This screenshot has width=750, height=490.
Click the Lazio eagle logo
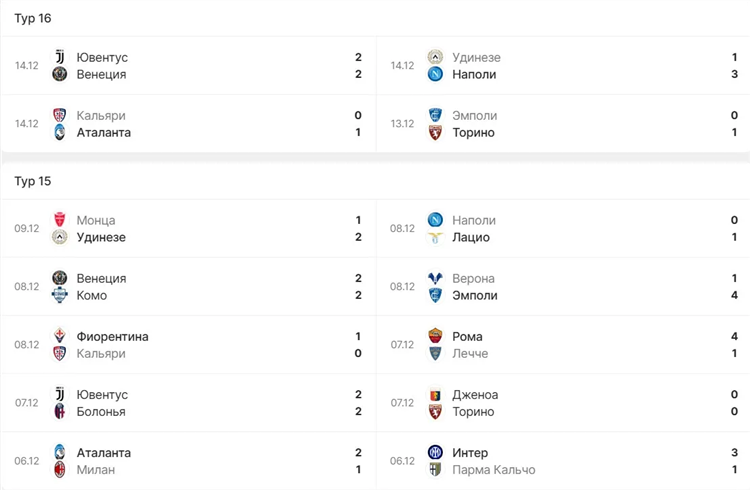[x=435, y=237]
